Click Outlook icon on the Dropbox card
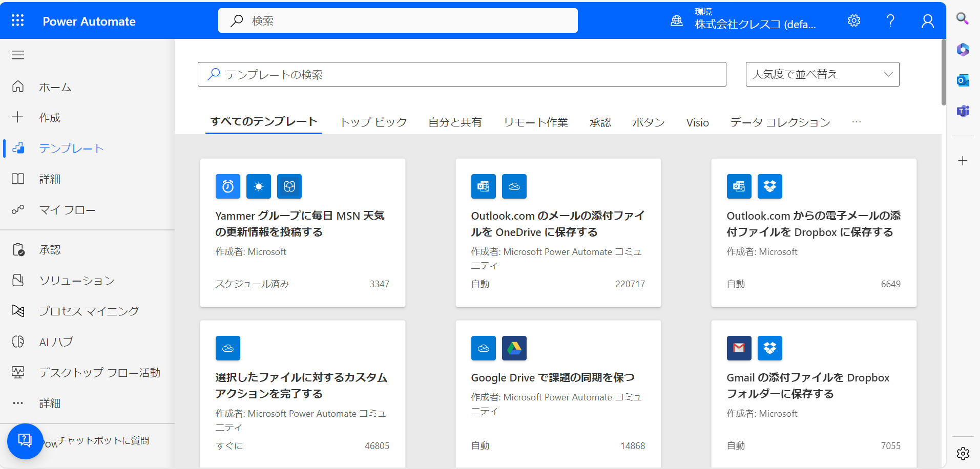The width and height of the screenshot is (980, 469). click(x=739, y=186)
